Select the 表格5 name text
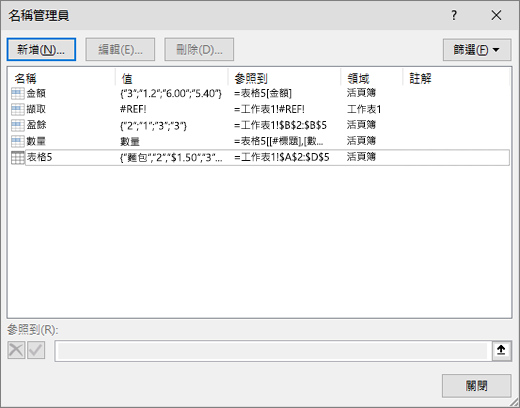The image size is (520, 408). point(40,157)
